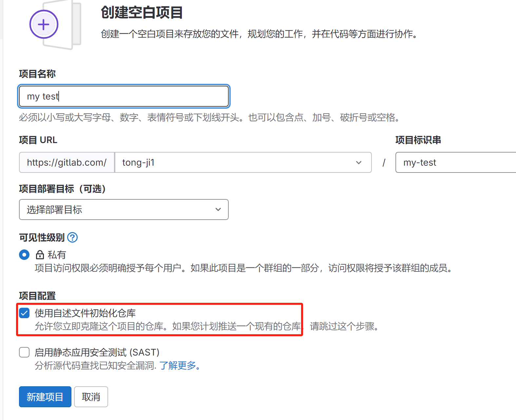Click the 项目标识串 label

[418, 140]
